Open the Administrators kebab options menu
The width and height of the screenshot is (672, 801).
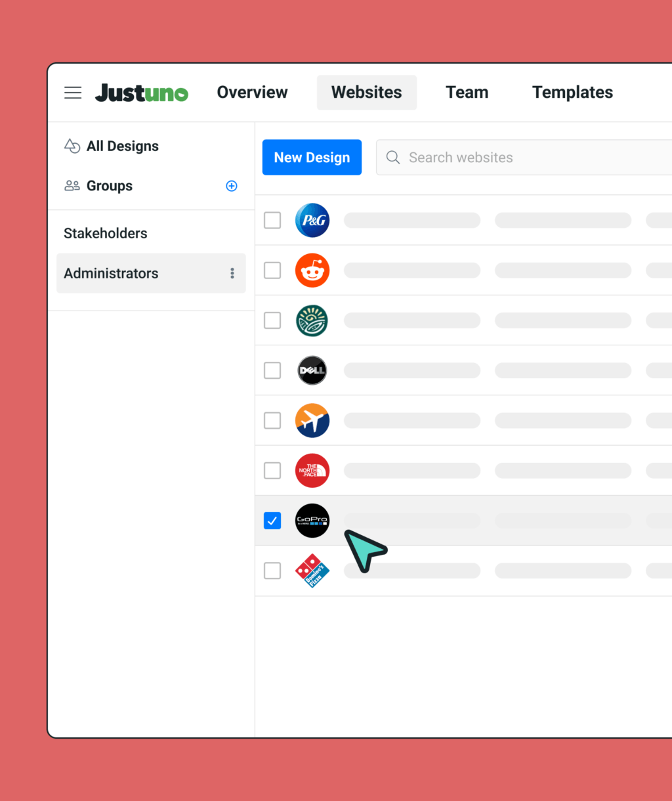(x=232, y=273)
